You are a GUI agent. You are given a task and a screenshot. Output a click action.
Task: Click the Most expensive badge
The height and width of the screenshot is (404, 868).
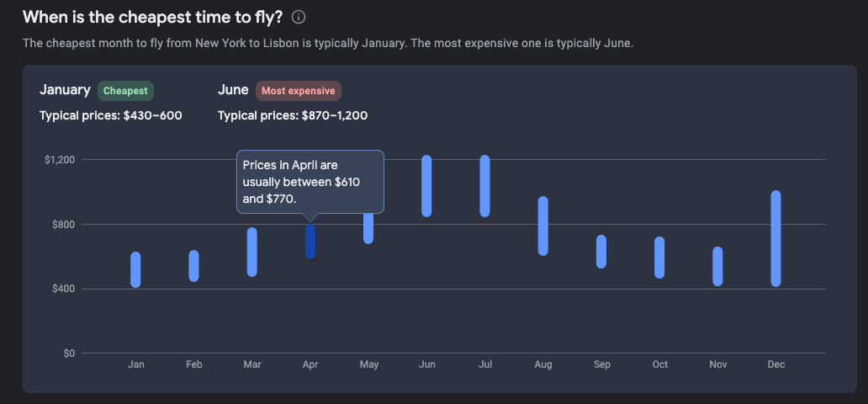[x=298, y=91]
